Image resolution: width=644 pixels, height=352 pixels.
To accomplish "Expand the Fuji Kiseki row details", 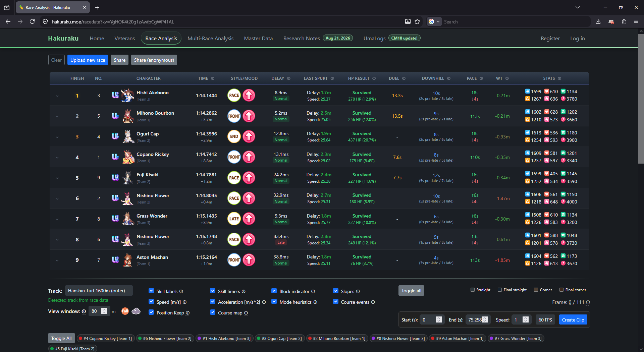I will coord(57,178).
